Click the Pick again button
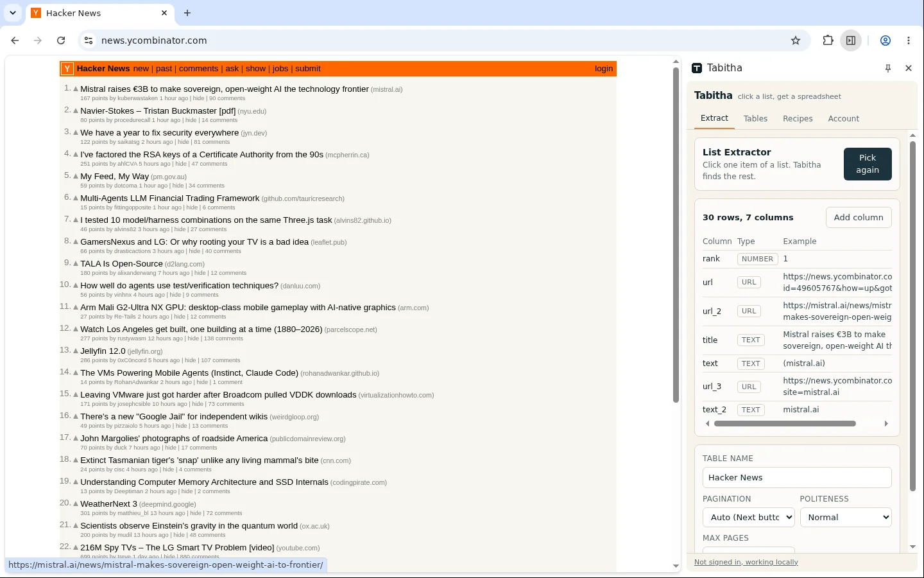924x578 pixels. (x=868, y=164)
